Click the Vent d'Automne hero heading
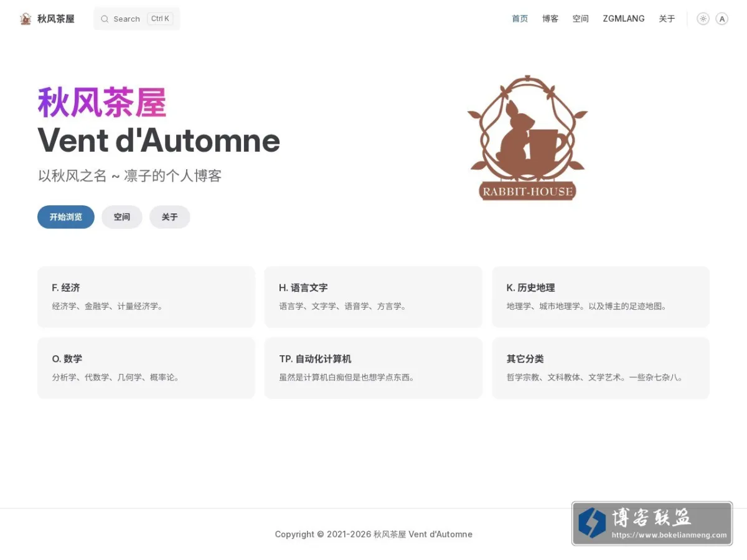 (x=159, y=140)
